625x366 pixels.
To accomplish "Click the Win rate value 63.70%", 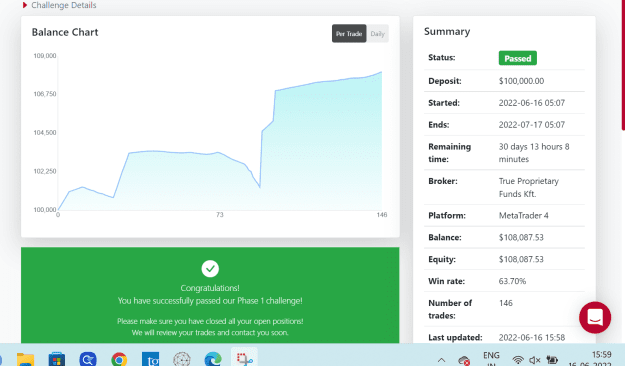I will [512, 281].
